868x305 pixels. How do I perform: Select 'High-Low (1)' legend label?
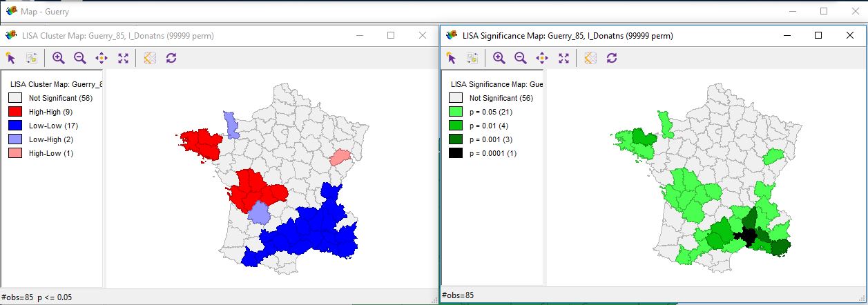50,153
